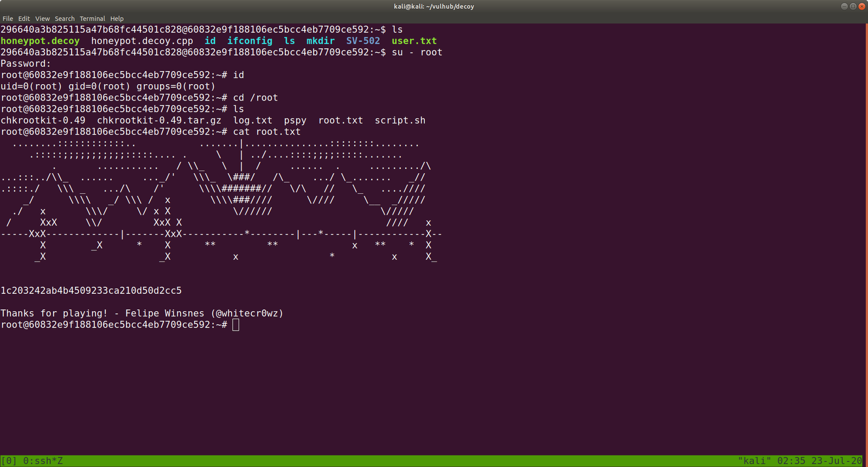Click the tmux date 23-Jul-20
This screenshot has width=868, height=467.
pos(837,461)
